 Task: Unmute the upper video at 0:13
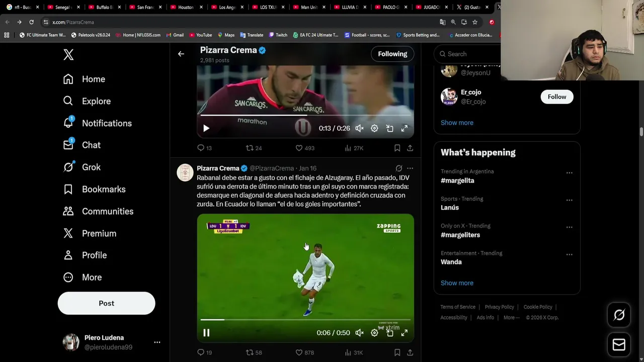(359, 128)
